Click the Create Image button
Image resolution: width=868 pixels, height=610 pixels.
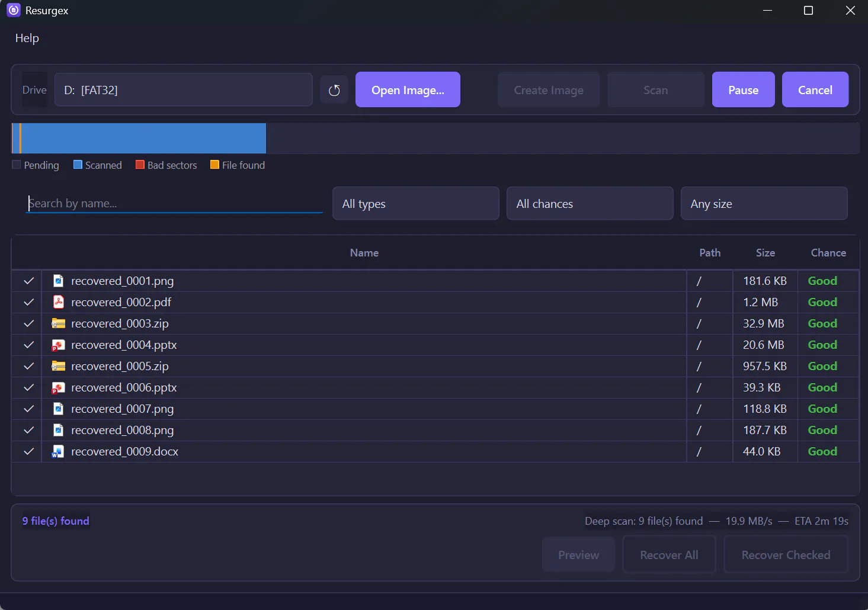tap(549, 90)
